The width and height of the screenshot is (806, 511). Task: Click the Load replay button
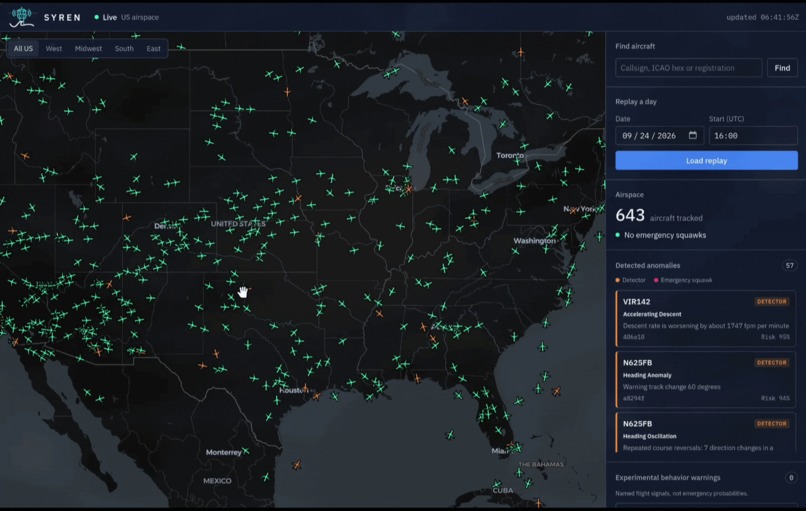706,160
